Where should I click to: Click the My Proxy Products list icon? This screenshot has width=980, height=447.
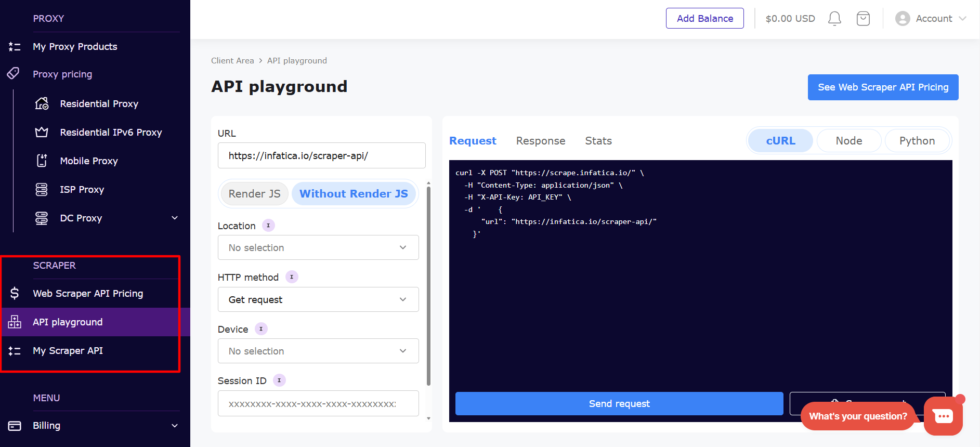(x=15, y=47)
